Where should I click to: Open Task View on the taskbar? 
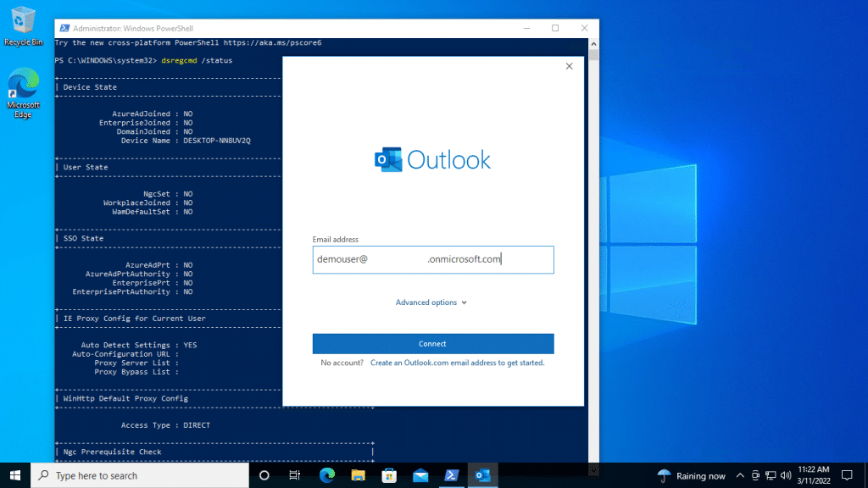(294, 475)
